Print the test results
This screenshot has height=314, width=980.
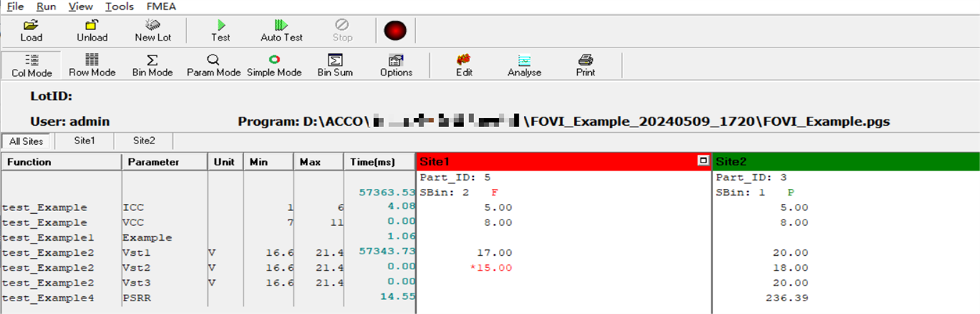tap(585, 65)
